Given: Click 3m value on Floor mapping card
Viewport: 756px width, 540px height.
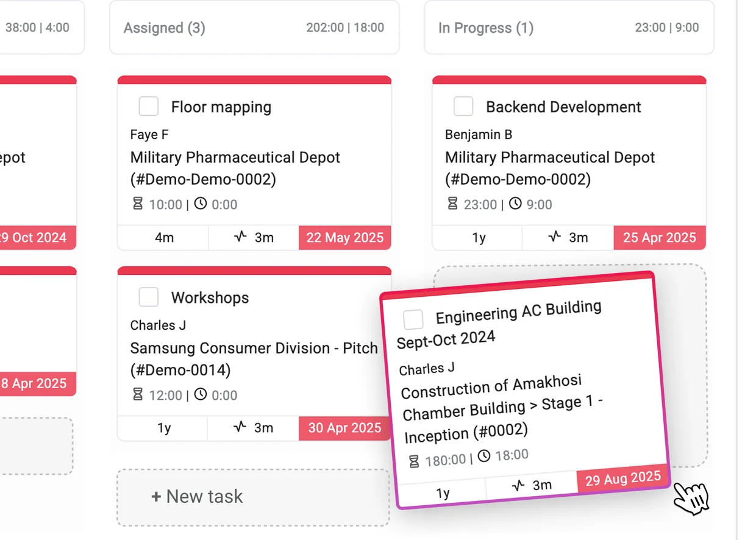Looking at the screenshot, I should pyautogui.click(x=264, y=237).
